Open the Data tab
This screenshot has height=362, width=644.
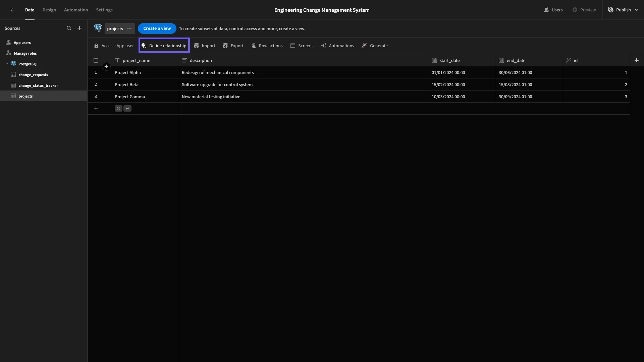30,10
